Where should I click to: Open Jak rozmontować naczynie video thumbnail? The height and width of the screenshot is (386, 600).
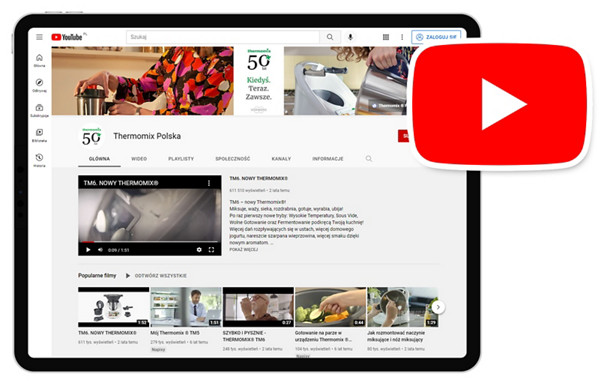[403, 307]
